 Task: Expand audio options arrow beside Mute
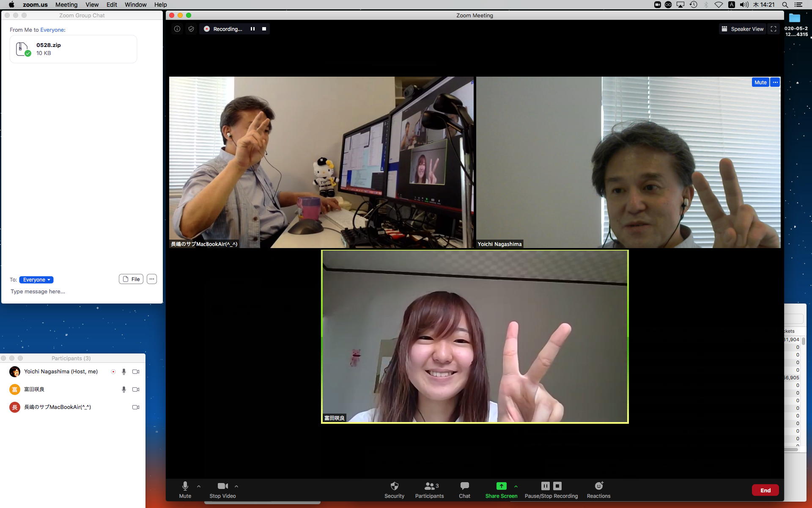(x=199, y=486)
